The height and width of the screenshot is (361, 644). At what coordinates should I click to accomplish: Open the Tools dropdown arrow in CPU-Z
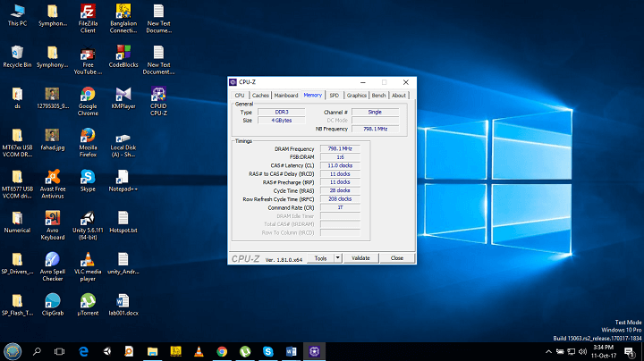pyautogui.click(x=338, y=257)
